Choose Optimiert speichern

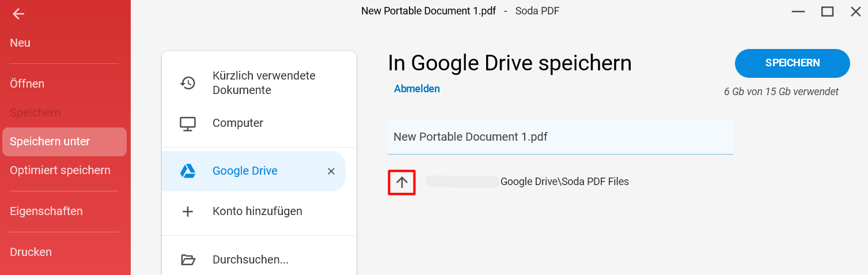[60, 171]
